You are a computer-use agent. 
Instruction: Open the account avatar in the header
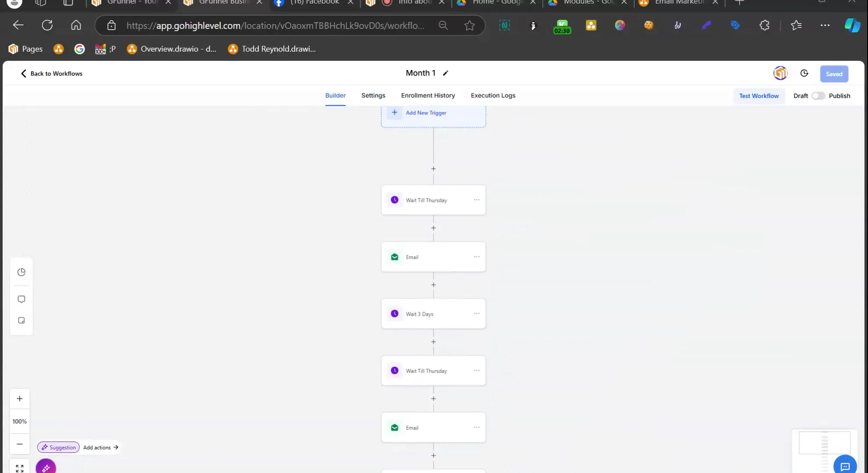pyautogui.click(x=780, y=73)
